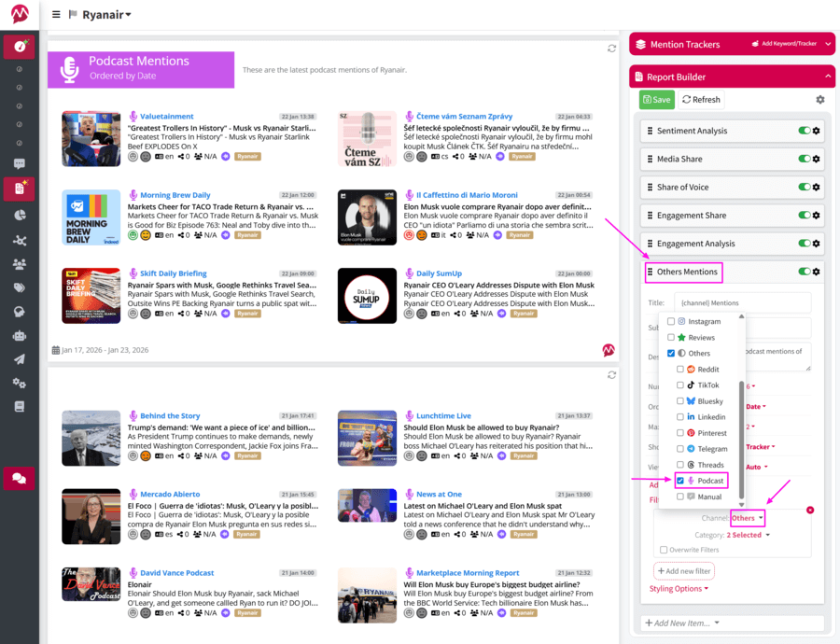The height and width of the screenshot is (644, 840).
Task: Grab the drag handle of Sentiment Analysis
Action: pyautogui.click(x=650, y=131)
